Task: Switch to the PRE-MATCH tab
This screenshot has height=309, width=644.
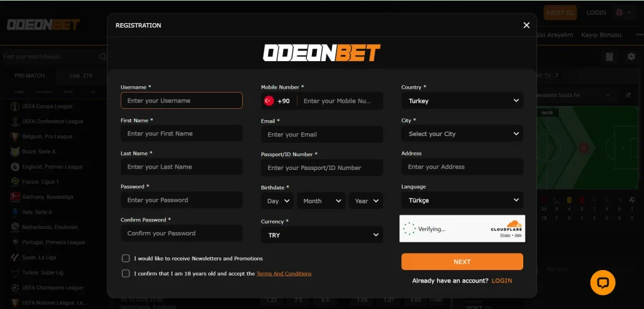Action: coord(30,76)
